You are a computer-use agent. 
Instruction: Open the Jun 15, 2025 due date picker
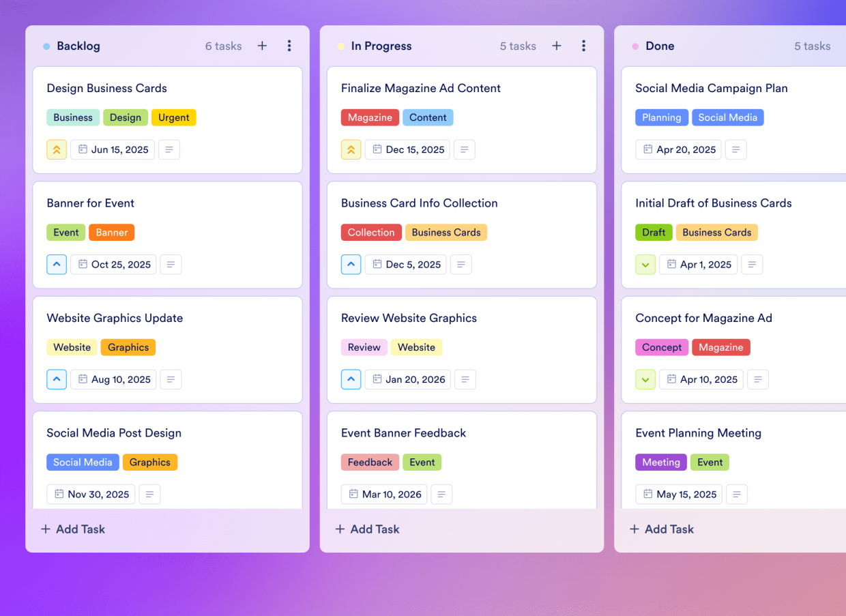click(x=113, y=149)
